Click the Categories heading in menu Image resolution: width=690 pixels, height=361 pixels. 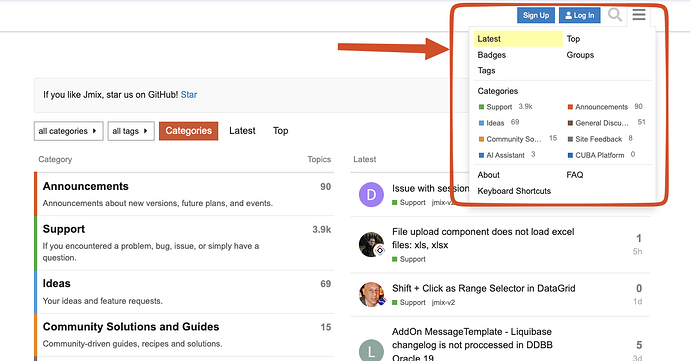coord(498,91)
